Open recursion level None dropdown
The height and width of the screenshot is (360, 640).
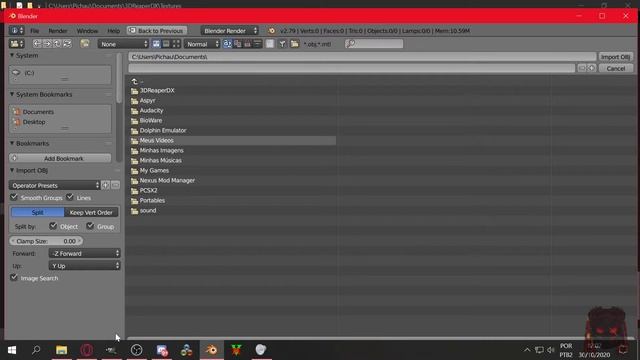(x=123, y=44)
